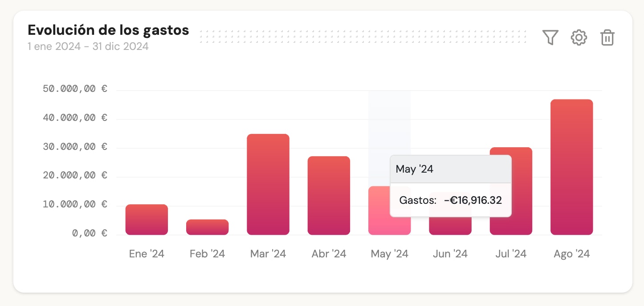Click the '0,00 €' y-axis label
Screen dimensions: 644x306
point(90,233)
